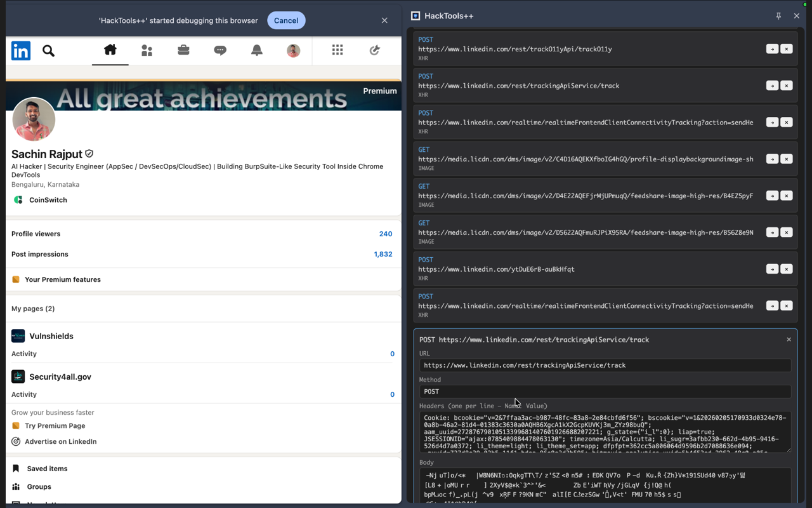Remove the trackingApiService/track row with its × button

coord(787,86)
